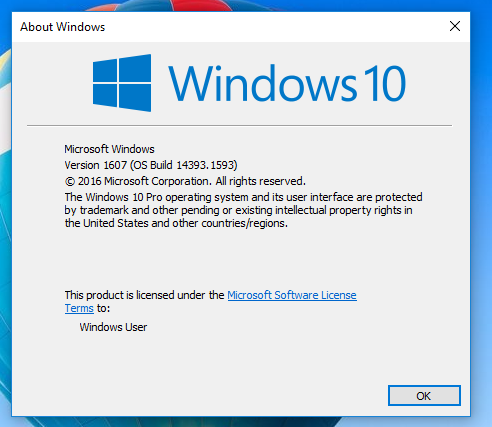Open the Microsoft Software License link
492x427 pixels.
click(x=292, y=295)
